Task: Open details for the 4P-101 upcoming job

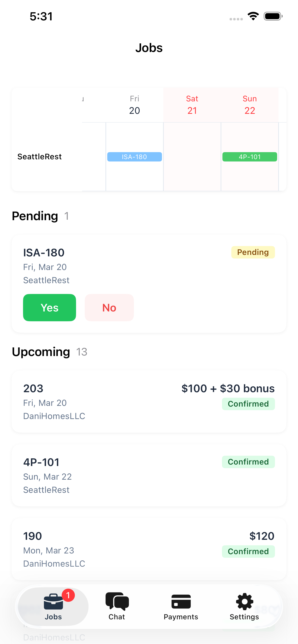Action: [149, 475]
